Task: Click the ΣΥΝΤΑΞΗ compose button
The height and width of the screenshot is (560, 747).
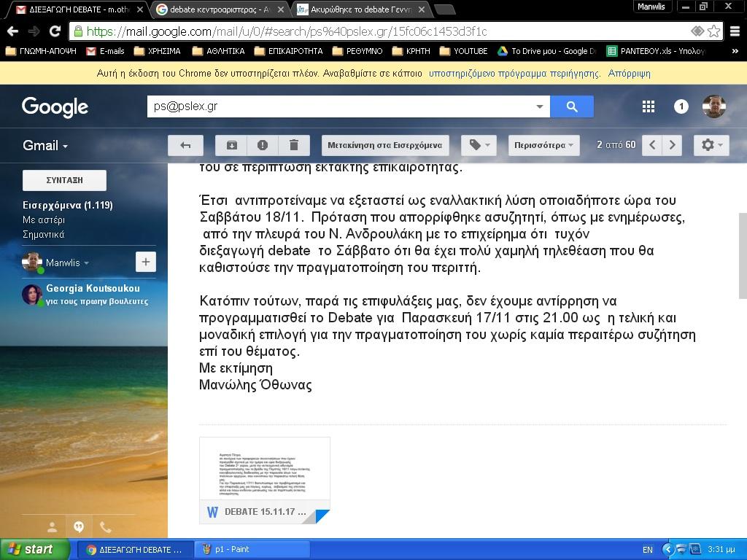Action: click(64, 180)
